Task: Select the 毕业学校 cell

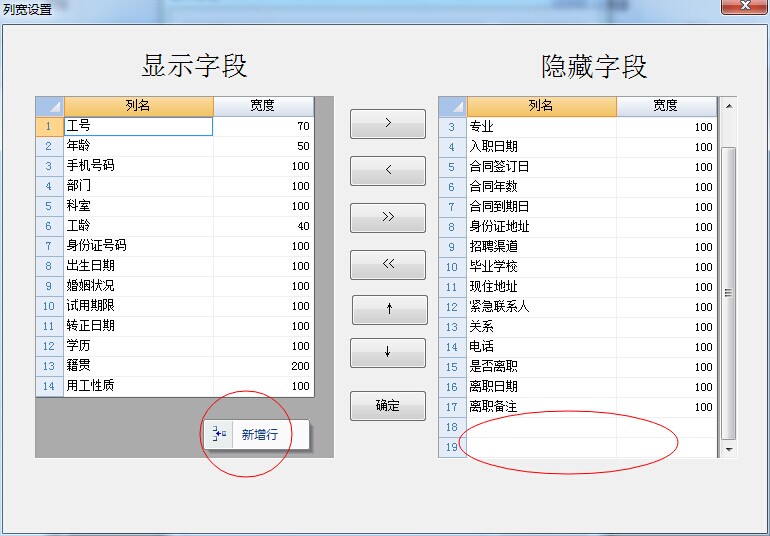Action: [542, 267]
